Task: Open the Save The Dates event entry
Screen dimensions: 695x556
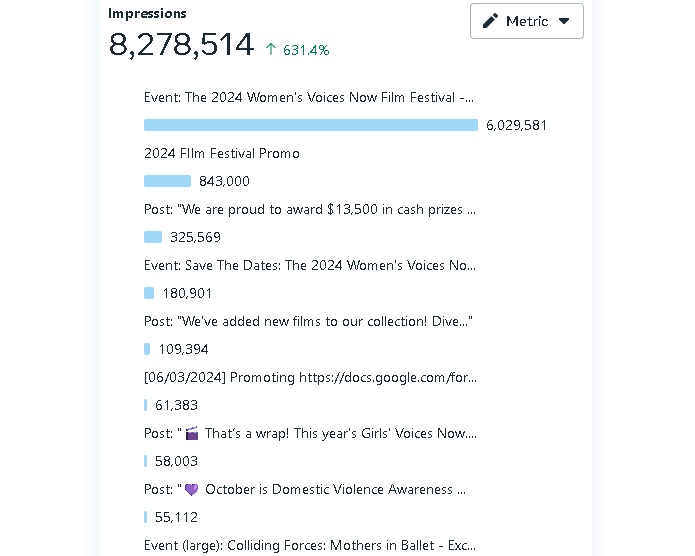Action: click(309, 265)
